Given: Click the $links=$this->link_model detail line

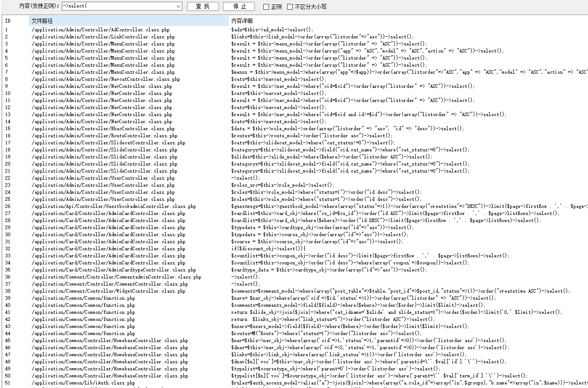Looking at the screenshot, I should point(322,37).
